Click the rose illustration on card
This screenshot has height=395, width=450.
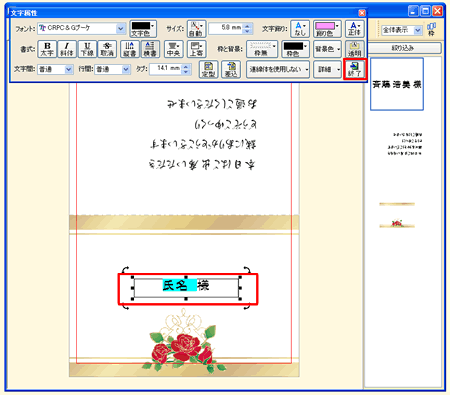183,342
